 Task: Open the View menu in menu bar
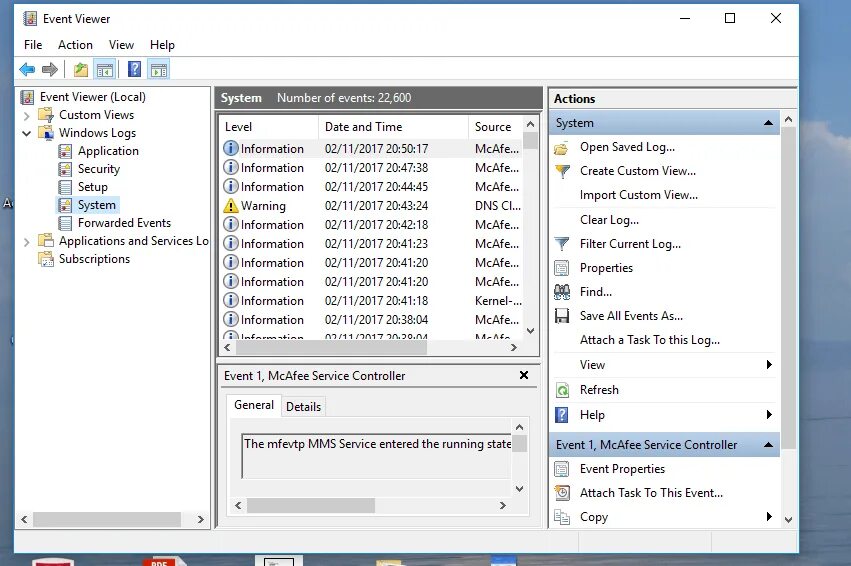[121, 45]
